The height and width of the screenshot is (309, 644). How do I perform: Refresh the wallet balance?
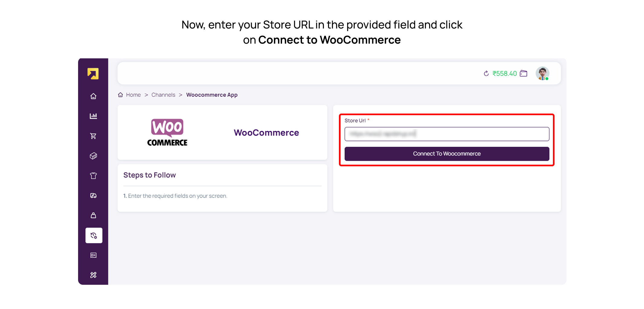pos(486,74)
